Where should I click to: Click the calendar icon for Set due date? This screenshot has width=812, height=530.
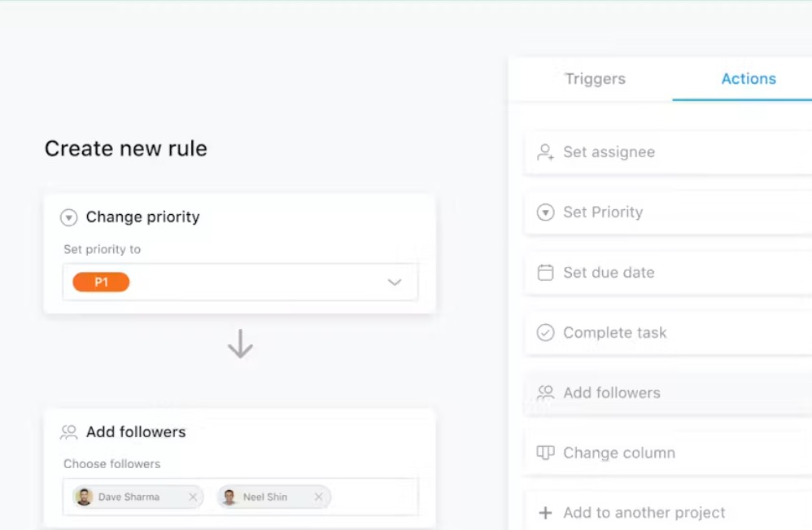(x=545, y=273)
